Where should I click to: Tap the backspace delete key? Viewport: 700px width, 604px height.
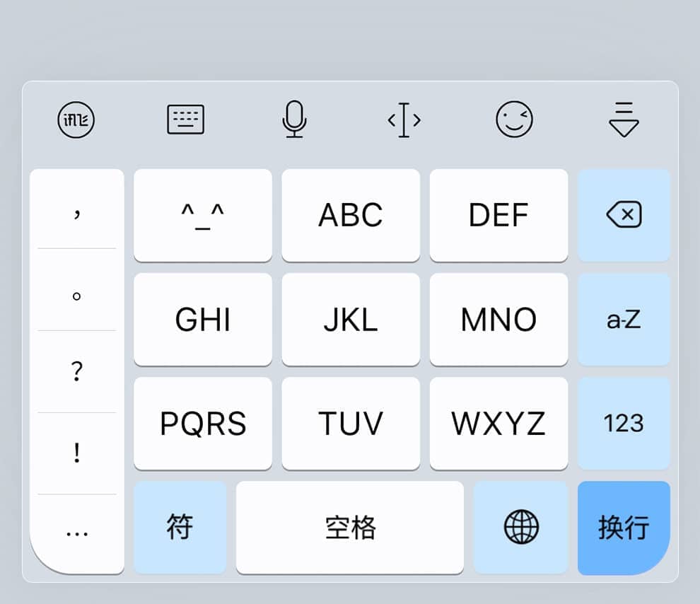[x=624, y=215]
